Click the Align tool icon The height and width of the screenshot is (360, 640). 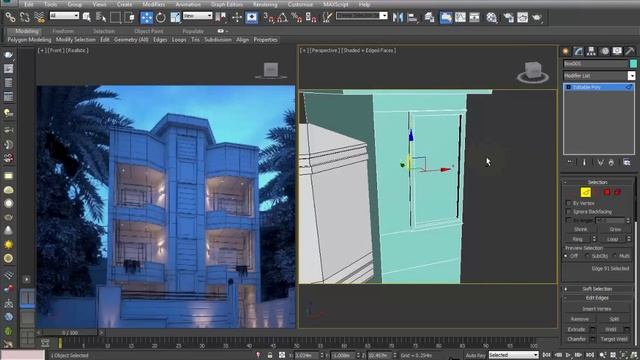pos(413,17)
